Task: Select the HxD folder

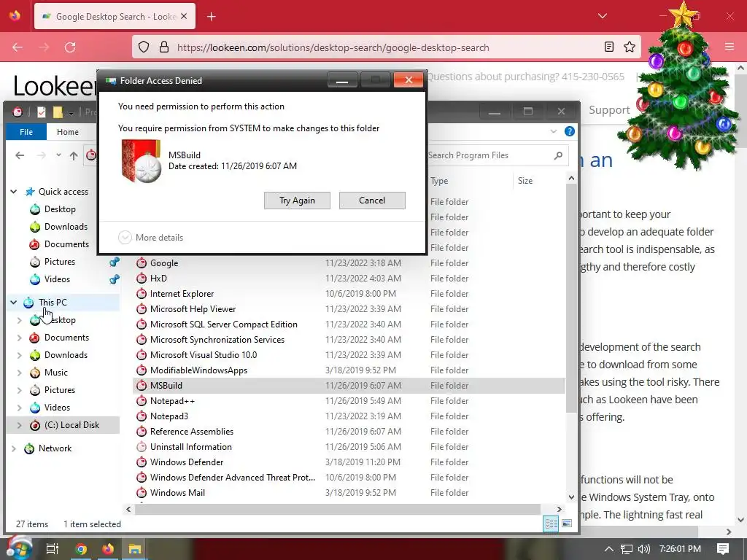Action: pos(158,278)
